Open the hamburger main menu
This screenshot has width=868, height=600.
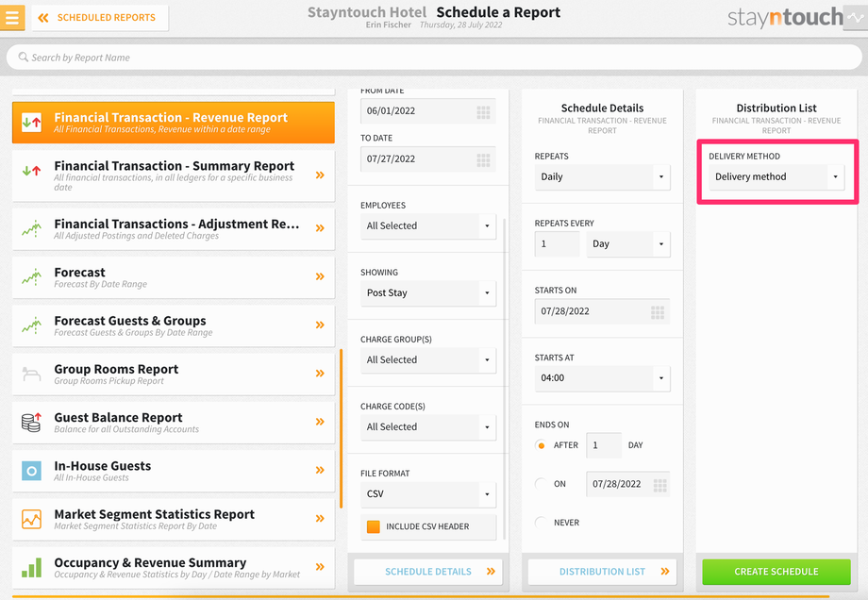[11, 17]
